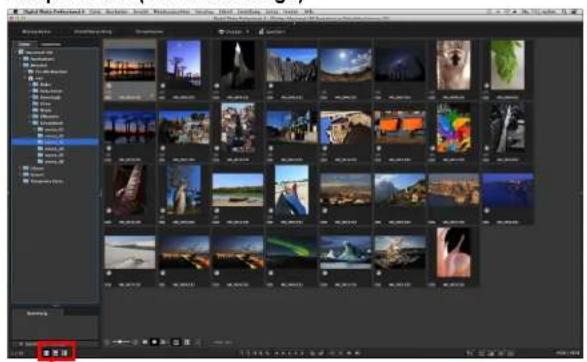This screenshot has width=587, height=362.
Task: Select the fisheye sun and sky thumbnail
Action: coord(346,65)
